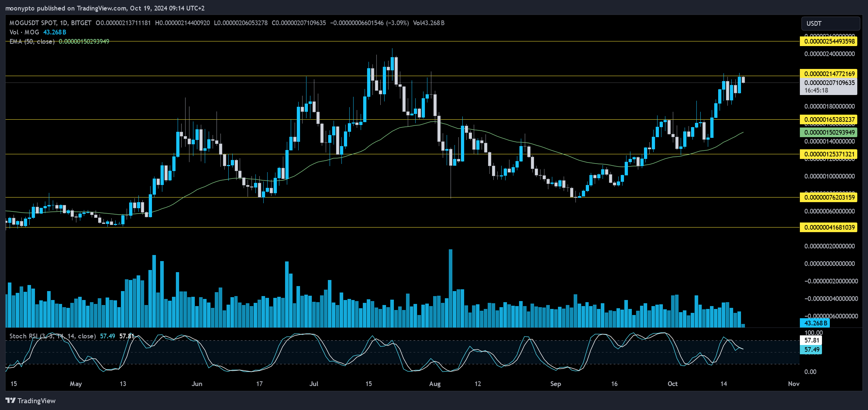
Task: Select the EMA (50, close) indicator label
Action: tap(32, 41)
